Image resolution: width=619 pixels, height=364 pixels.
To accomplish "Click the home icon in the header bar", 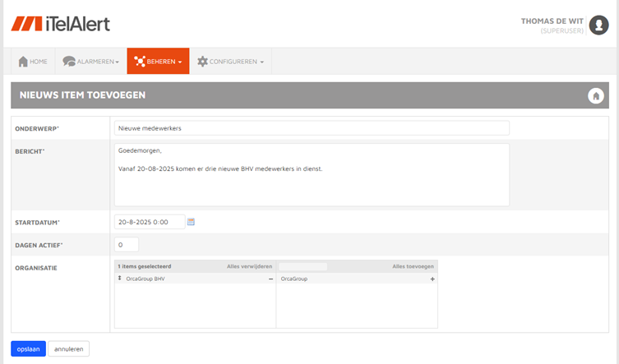I will click(x=596, y=95).
